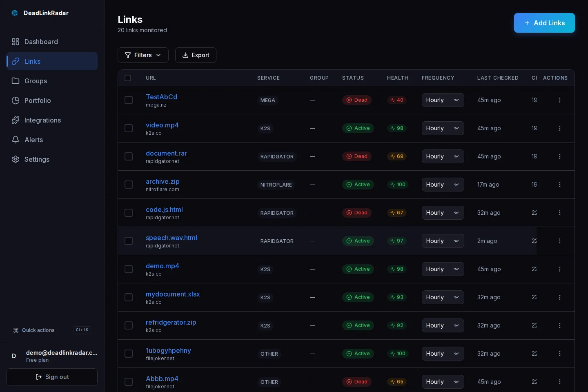Select the checkbox for mydocument.xlsx row
This screenshot has height=392, width=588.
coord(129,297)
